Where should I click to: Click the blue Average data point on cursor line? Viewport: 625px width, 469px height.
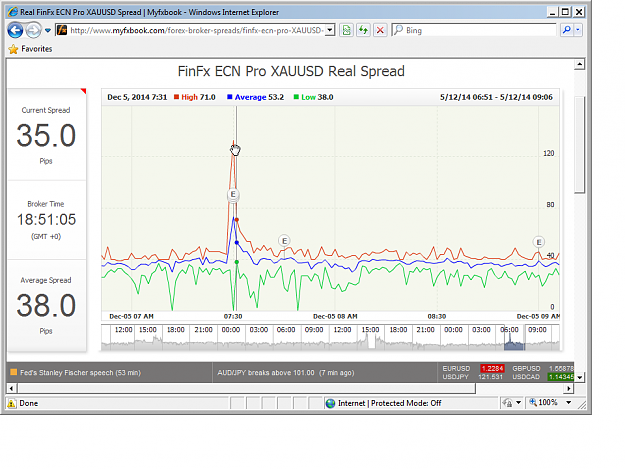tap(237, 242)
